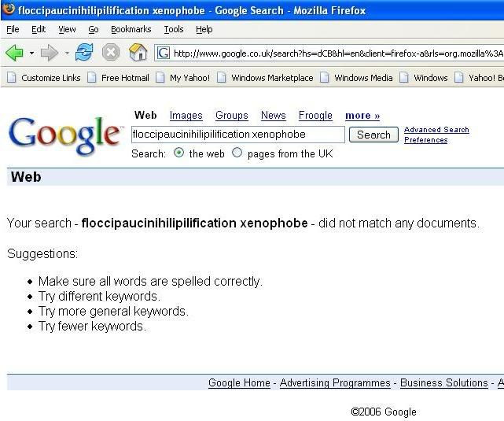This screenshot has height=421, width=504.
Task: Click the grey Forward arrow button
Action: [x=50, y=53]
